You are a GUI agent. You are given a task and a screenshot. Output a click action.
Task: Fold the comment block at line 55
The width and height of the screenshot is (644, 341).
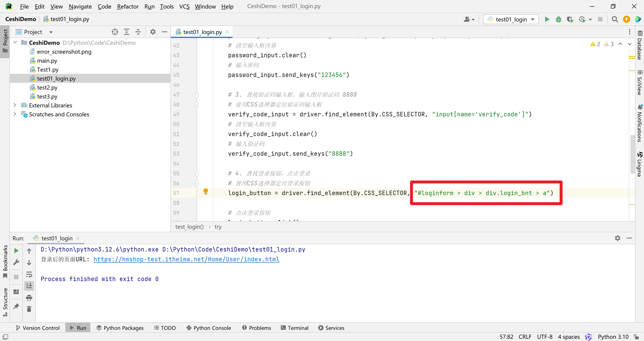(x=197, y=173)
